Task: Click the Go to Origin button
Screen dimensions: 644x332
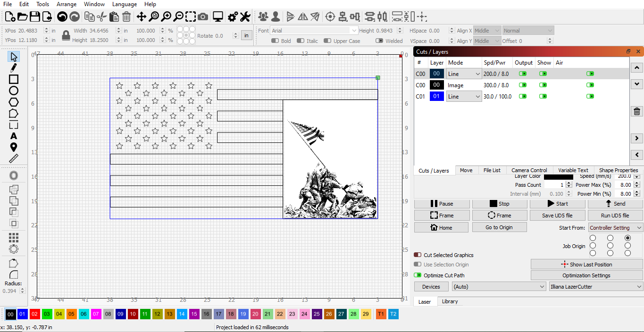Action: [x=499, y=227]
